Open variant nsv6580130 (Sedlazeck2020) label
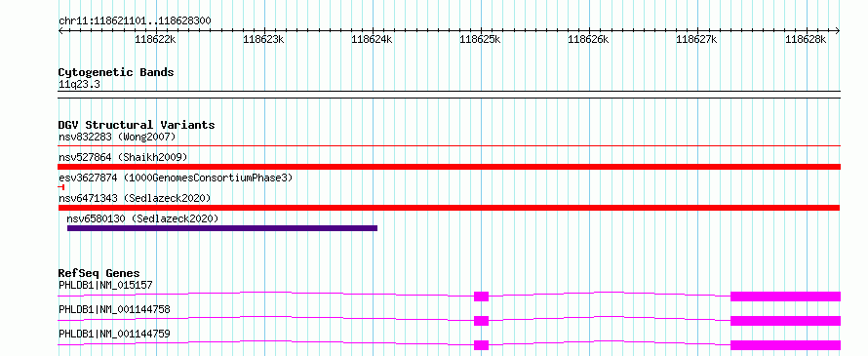Viewport: 868px width, 356px height. click(142, 218)
